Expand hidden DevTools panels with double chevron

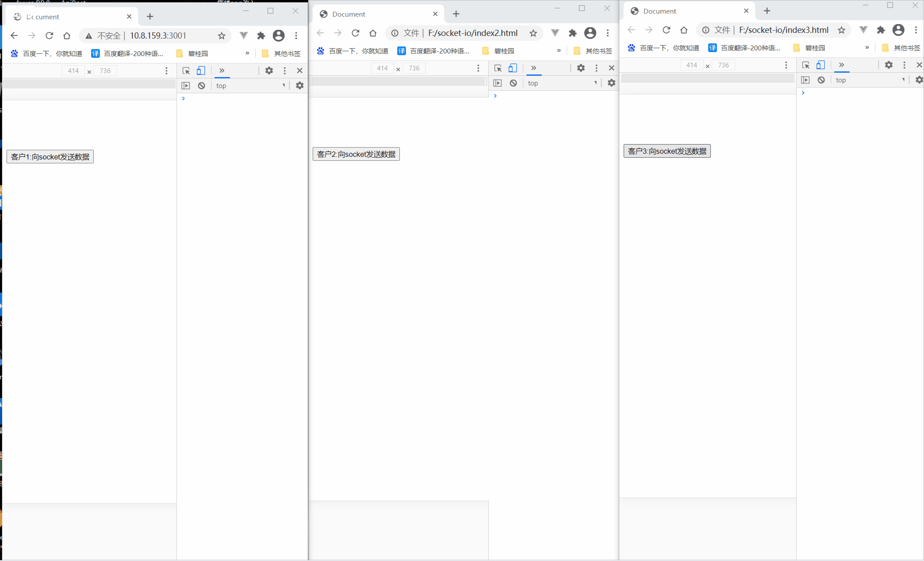click(222, 71)
